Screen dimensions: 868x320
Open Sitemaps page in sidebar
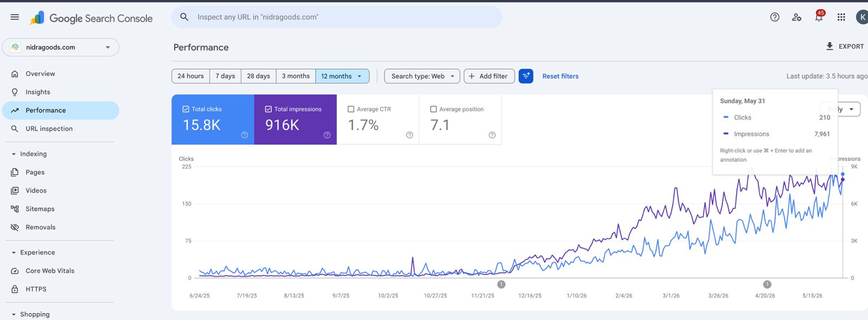click(61, 209)
